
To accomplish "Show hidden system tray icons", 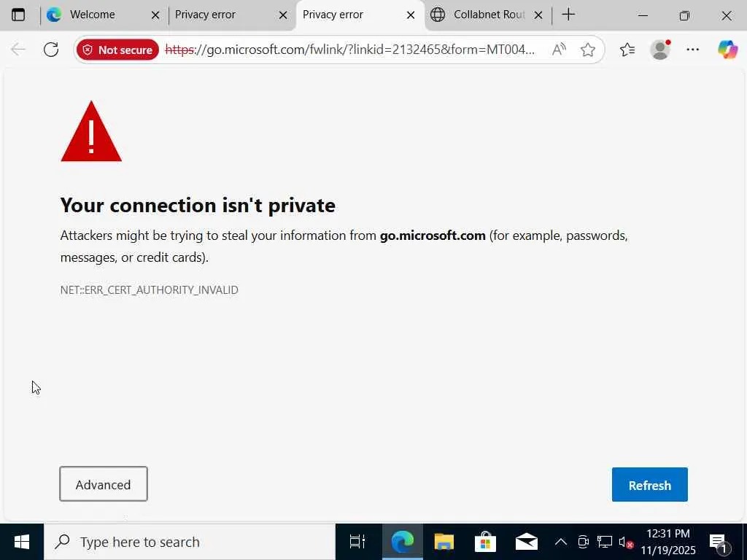I will tap(560, 542).
